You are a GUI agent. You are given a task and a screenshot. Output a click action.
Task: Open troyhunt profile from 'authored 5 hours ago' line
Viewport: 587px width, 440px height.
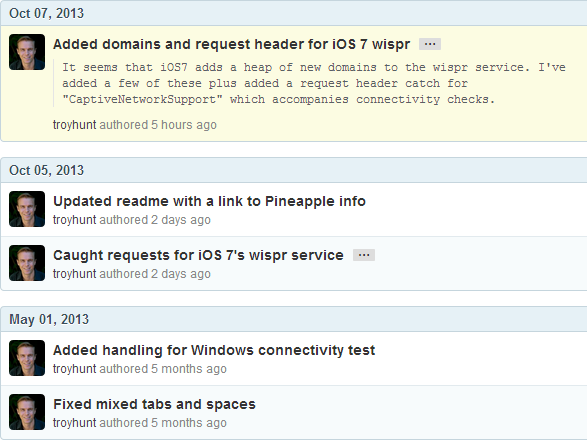[x=74, y=125]
